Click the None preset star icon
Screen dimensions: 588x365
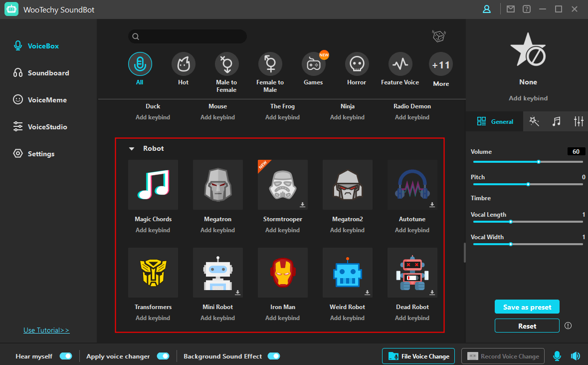pyautogui.click(x=528, y=50)
